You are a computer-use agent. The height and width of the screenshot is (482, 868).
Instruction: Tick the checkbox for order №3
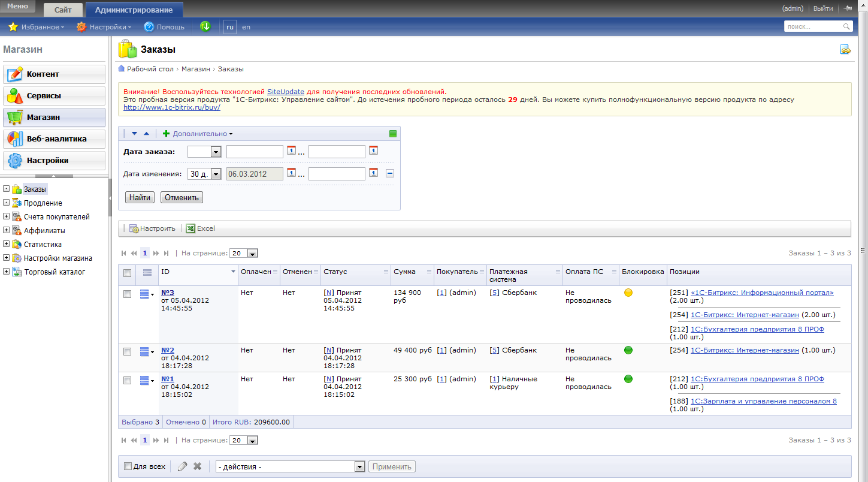pyautogui.click(x=127, y=294)
